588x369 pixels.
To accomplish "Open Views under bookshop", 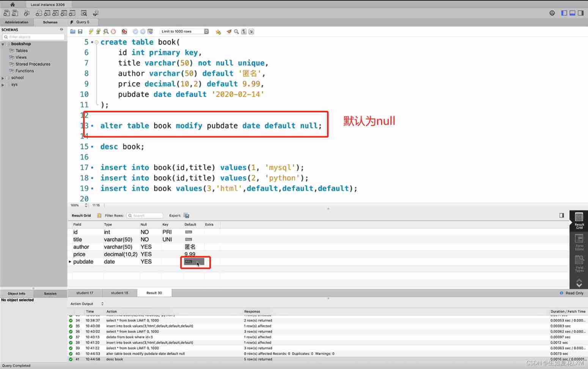I will (x=21, y=57).
